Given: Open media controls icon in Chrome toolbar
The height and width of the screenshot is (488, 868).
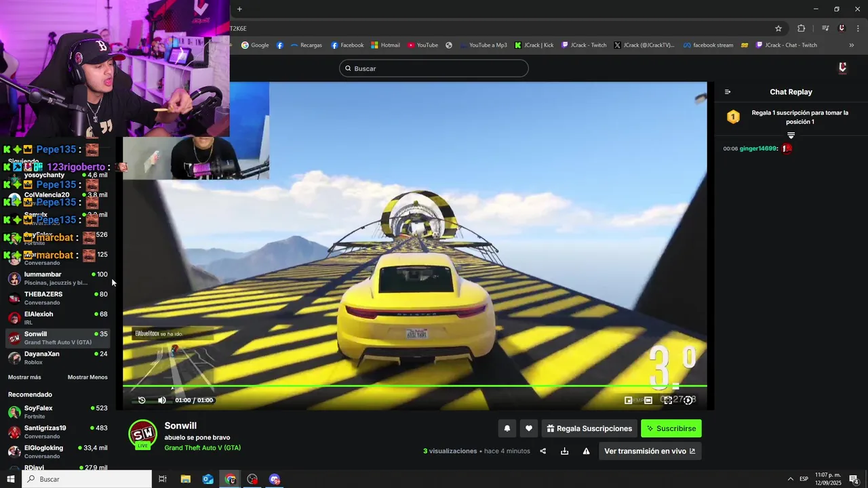Looking at the screenshot, I should coord(825,28).
